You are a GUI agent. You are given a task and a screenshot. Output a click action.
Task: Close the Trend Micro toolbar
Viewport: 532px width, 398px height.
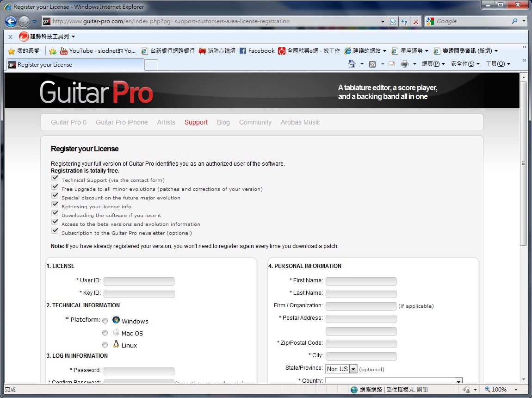(10, 37)
